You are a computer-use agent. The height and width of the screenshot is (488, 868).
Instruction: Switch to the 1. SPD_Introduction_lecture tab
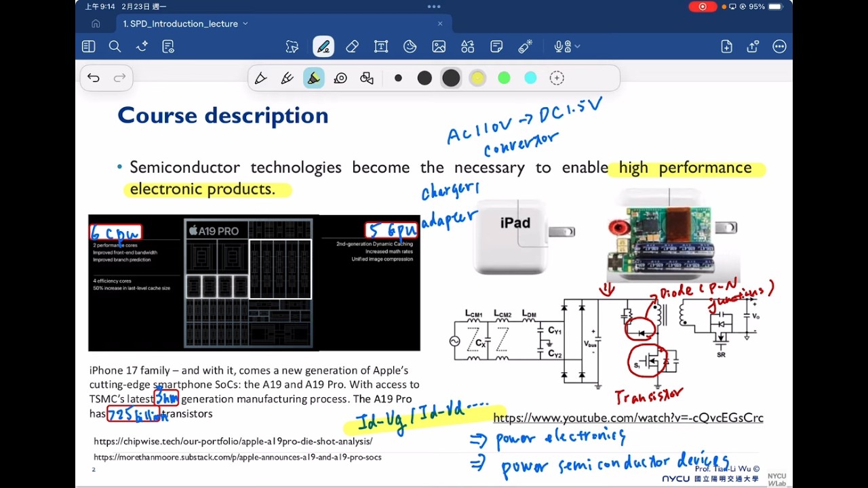(180, 24)
